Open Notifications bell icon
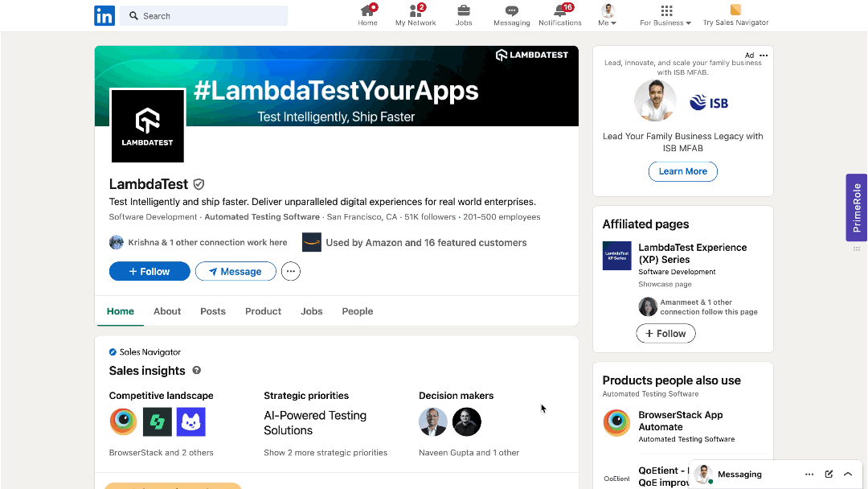 559,15
